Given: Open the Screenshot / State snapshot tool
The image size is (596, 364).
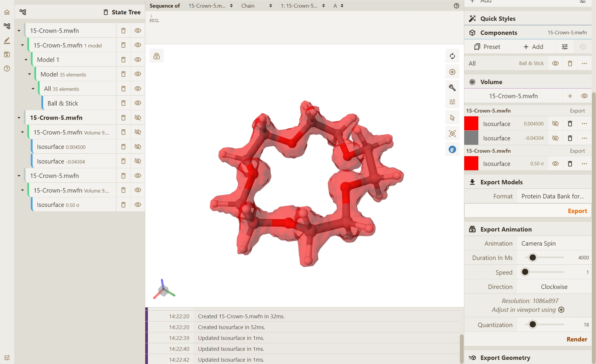Looking at the screenshot, I should (452, 72).
